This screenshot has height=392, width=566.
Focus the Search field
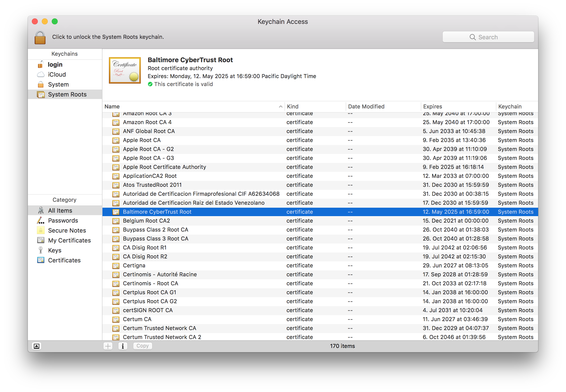click(488, 37)
